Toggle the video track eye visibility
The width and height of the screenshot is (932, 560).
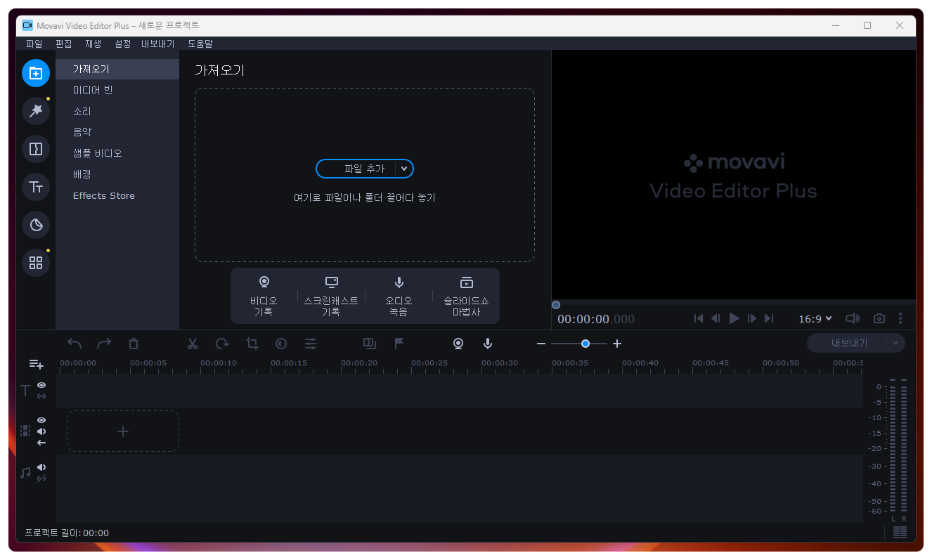tap(41, 420)
